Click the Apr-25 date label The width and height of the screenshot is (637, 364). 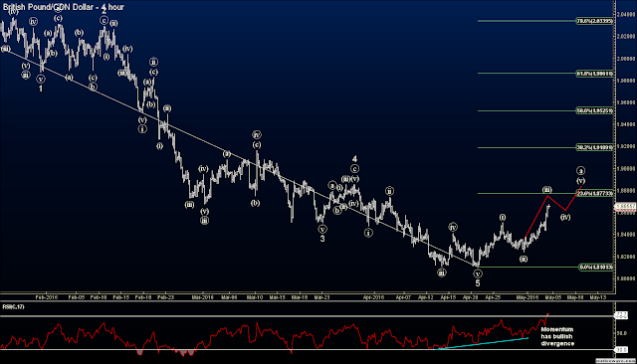[493, 297]
